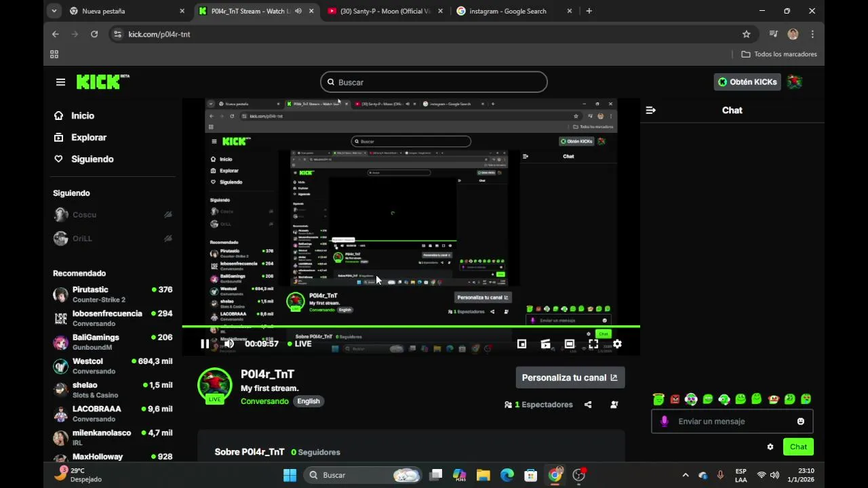Click purple microphone in chat input
868x488 pixels.
[665, 421]
